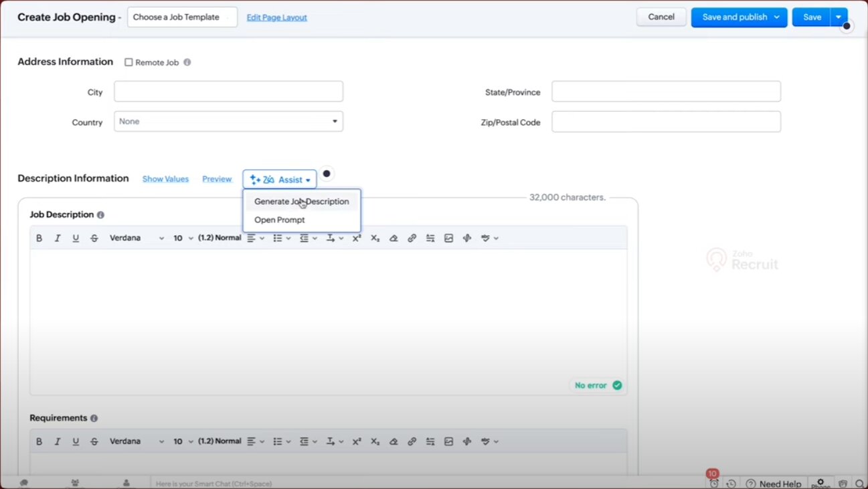The height and width of the screenshot is (489, 868).
Task: Click underline icon in Requirements toolbar
Action: coord(76,441)
